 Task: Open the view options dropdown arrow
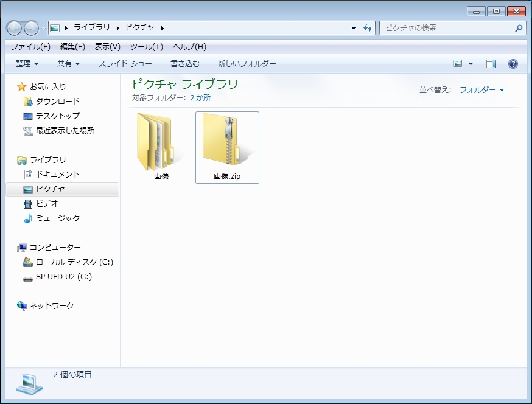[x=471, y=64]
